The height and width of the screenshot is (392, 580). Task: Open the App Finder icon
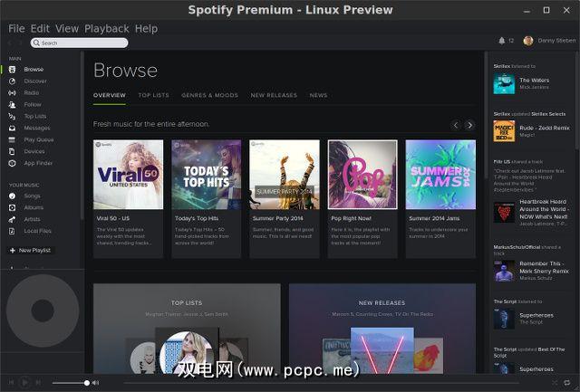[12, 163]
